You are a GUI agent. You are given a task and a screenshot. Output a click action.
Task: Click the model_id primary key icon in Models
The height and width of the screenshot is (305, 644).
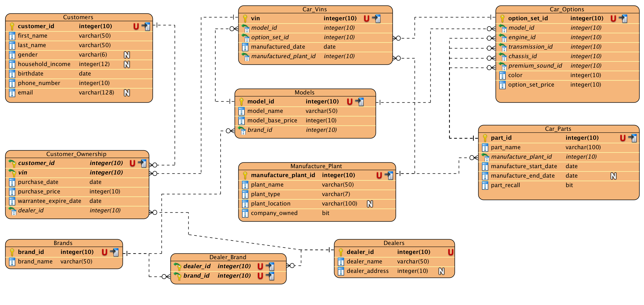(241, 102)
